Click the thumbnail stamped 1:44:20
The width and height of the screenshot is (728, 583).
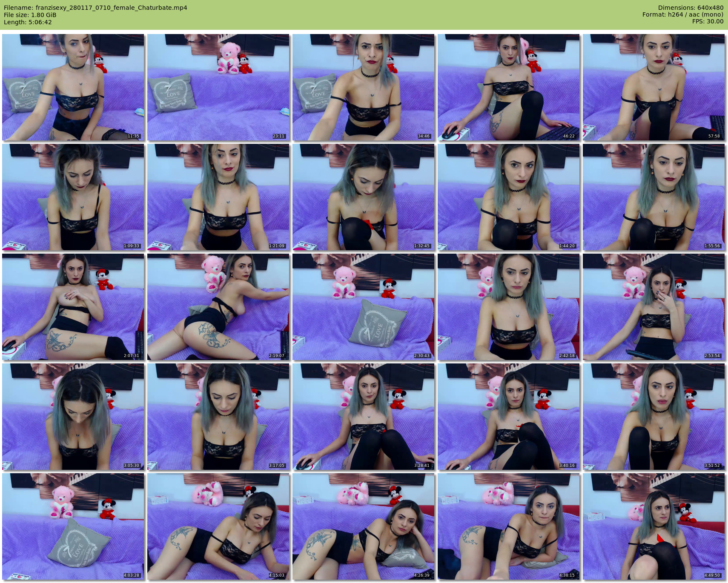(509, 197)
